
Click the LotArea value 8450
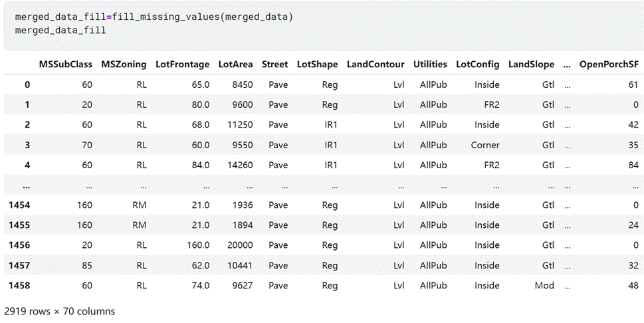(x=242, y=84)
